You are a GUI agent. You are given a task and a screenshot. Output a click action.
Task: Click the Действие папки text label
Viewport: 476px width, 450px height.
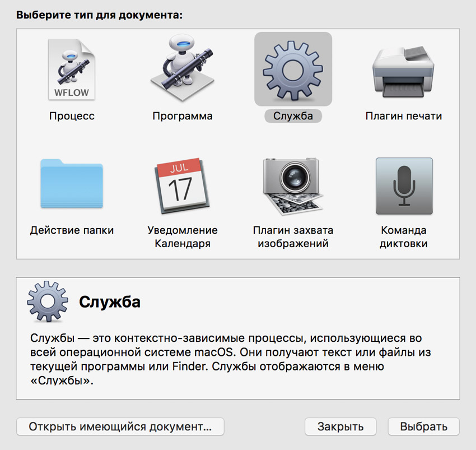pos(72,230)
